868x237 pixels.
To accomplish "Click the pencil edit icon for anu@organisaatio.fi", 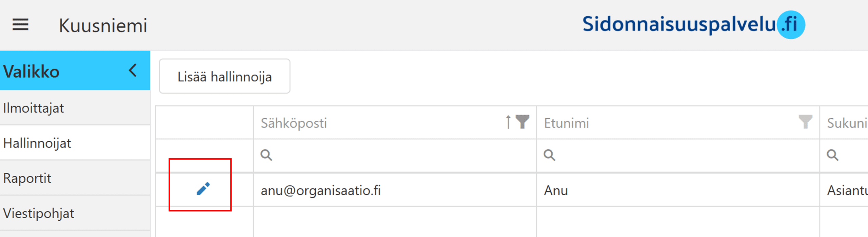I will (x=203, y=189).
